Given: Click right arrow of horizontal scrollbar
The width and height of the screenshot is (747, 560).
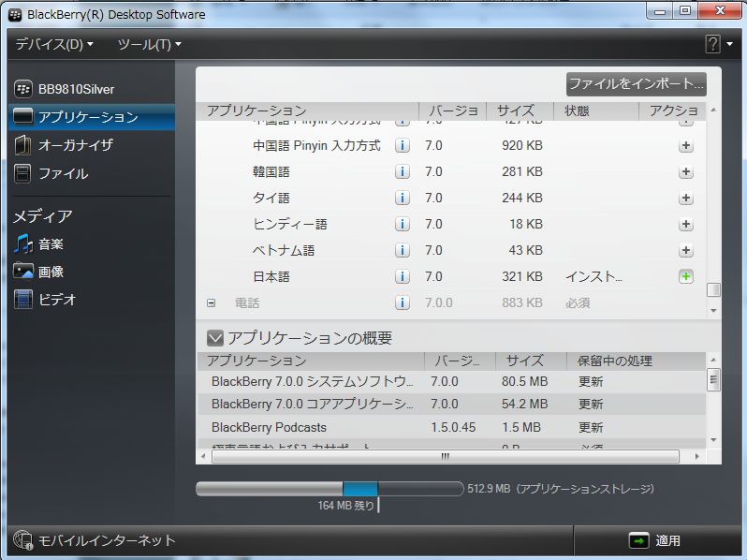Looking at the screenshot, I should tap(697, 457).
